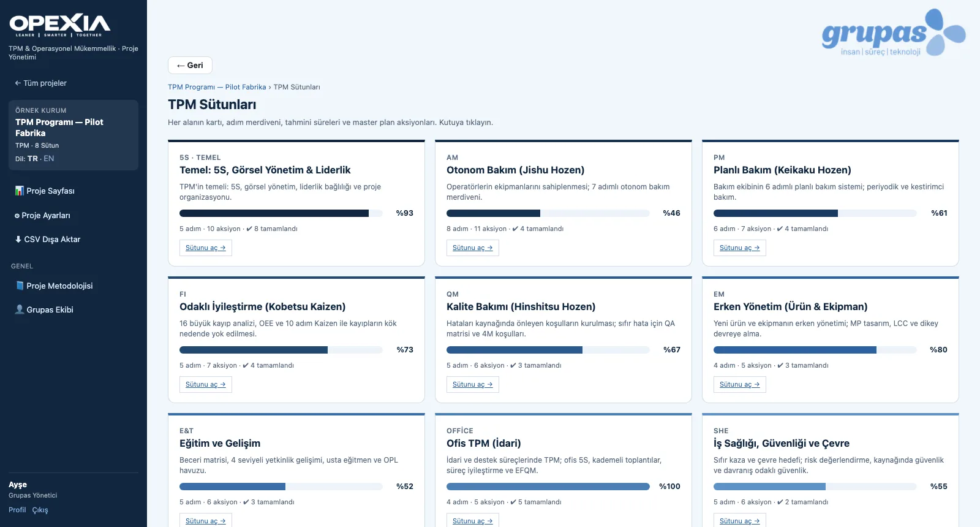This screenshot has height=527, width=980.
Task: Click the %93 progress bar of Temel card
Action: [x=281, y=213]
